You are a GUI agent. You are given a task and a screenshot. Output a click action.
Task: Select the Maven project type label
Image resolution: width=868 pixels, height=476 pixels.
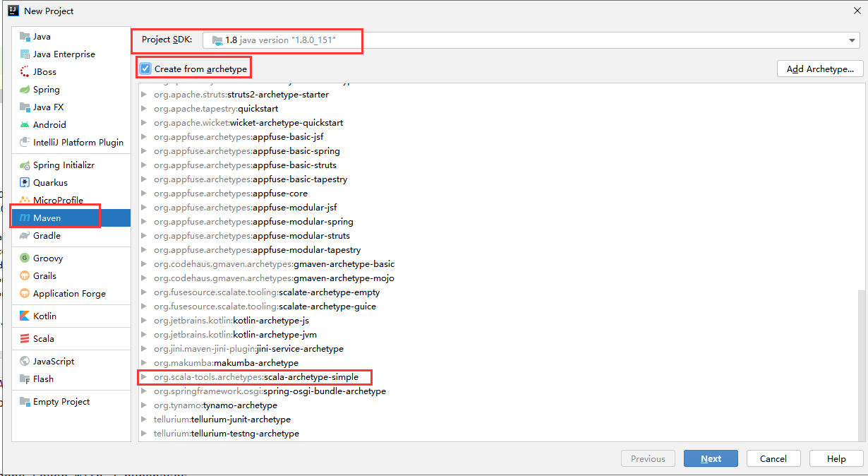point(47,218)
